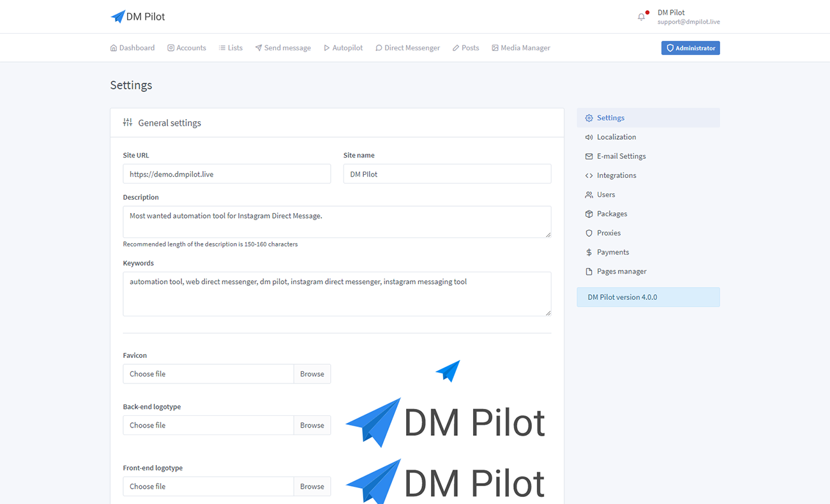Focus the Site name field
The image size is (830, 504).
[x=447, y=174]
